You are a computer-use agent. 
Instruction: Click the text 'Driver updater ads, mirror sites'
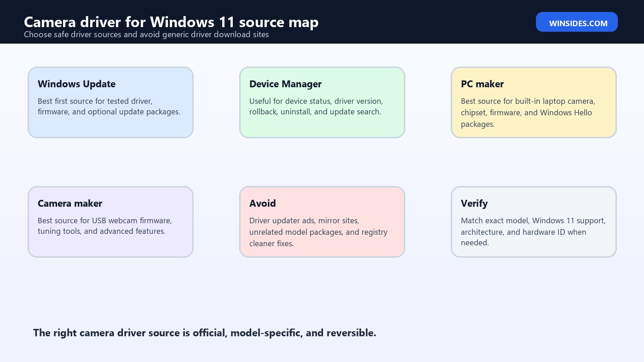(304, 221)
